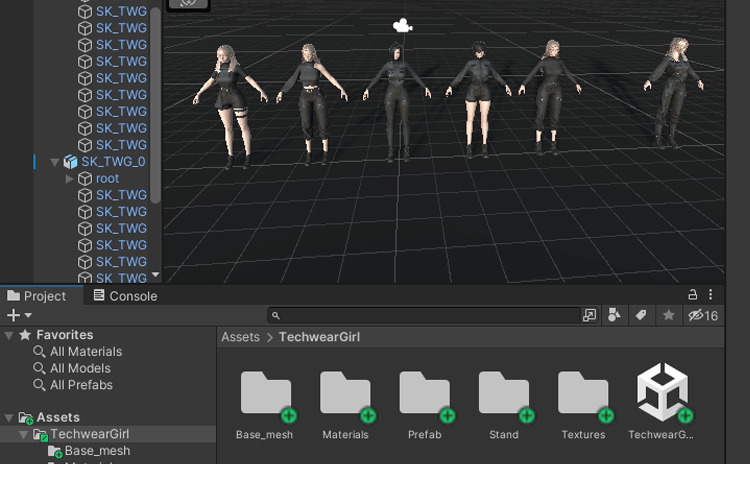The height and width of the screenshot is (488, 750).
Task: Collapse the SK_TWG_0 hierarchy arrow
Action: tap(55, 162)
